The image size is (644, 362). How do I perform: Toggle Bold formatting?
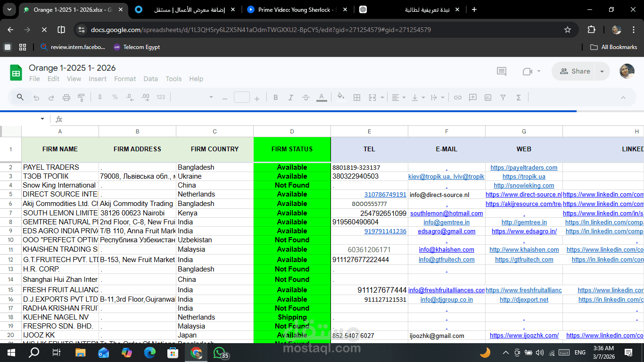[276, 98]
